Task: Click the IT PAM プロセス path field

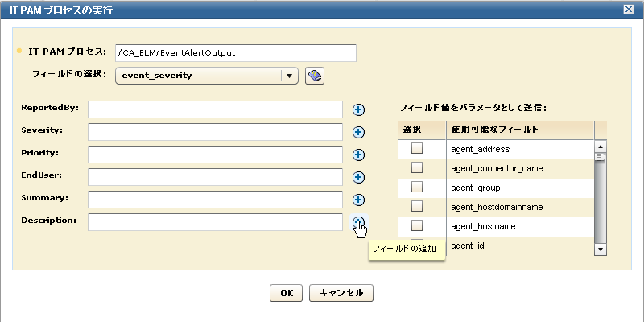Action: click(235, 52)
